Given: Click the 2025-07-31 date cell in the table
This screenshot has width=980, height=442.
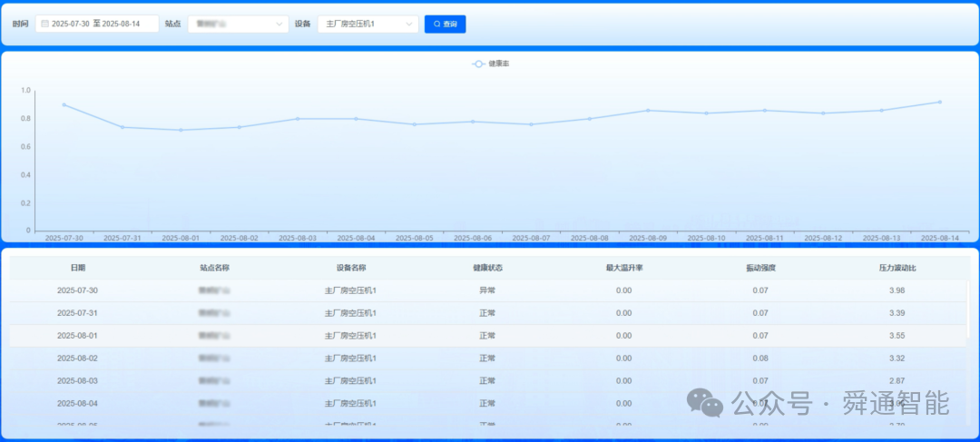Looking at the screenshot, I should (77, 313).
